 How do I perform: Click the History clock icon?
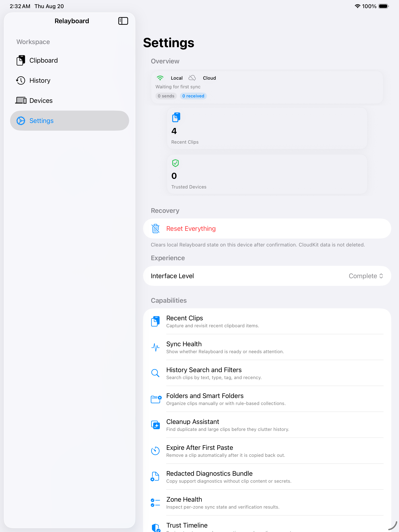(21, 80)
